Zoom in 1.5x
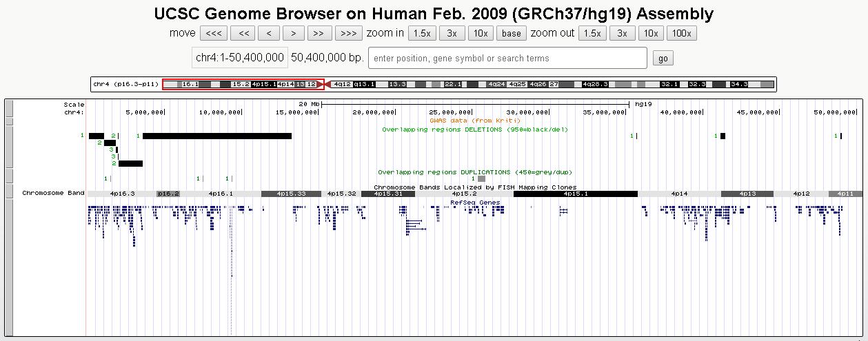868x341 pixels. (421, 33)
